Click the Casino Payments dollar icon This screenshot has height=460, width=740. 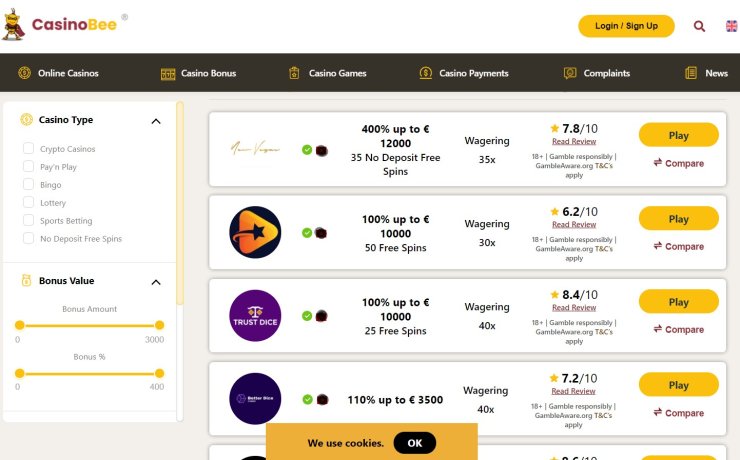click(426, 73)
